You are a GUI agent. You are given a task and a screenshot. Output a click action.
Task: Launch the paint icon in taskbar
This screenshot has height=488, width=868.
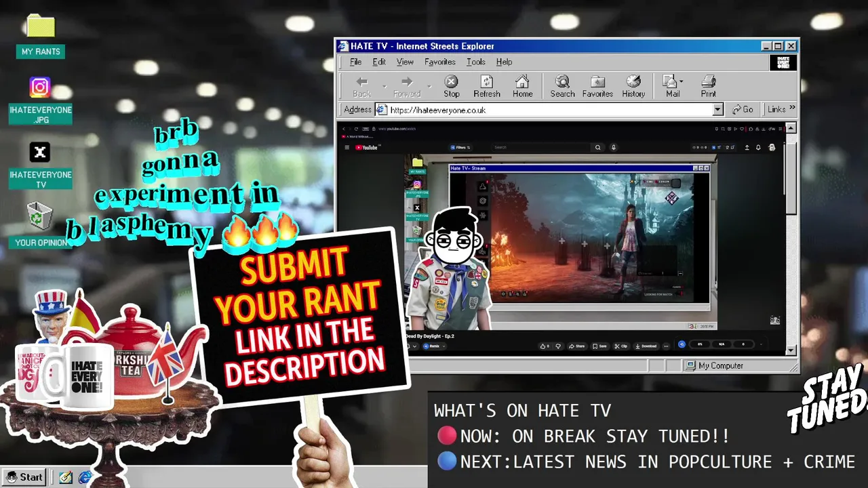tap(66, 477)
